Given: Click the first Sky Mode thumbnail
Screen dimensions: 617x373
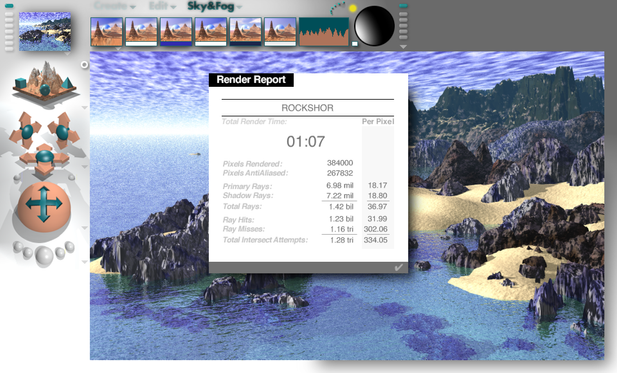Looking at the screenshot, I should coord(107,31).
